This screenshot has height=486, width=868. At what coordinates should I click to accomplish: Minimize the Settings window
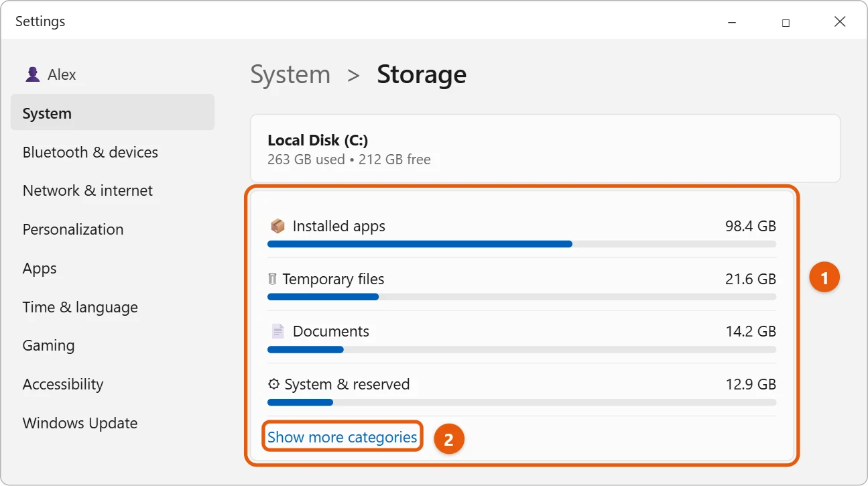tap(731, 22)
